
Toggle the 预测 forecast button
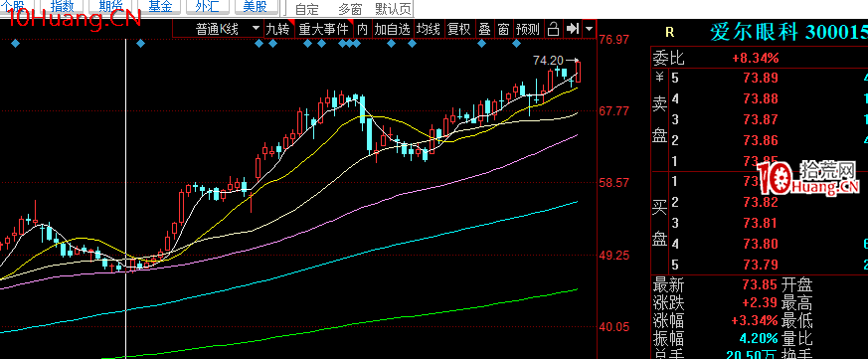tap(528, 30)
